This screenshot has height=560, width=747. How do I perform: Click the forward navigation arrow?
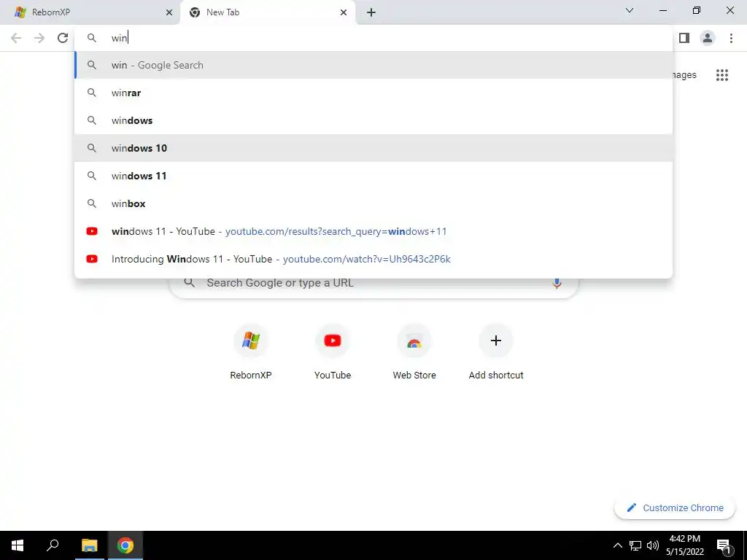tap(39, 38)
